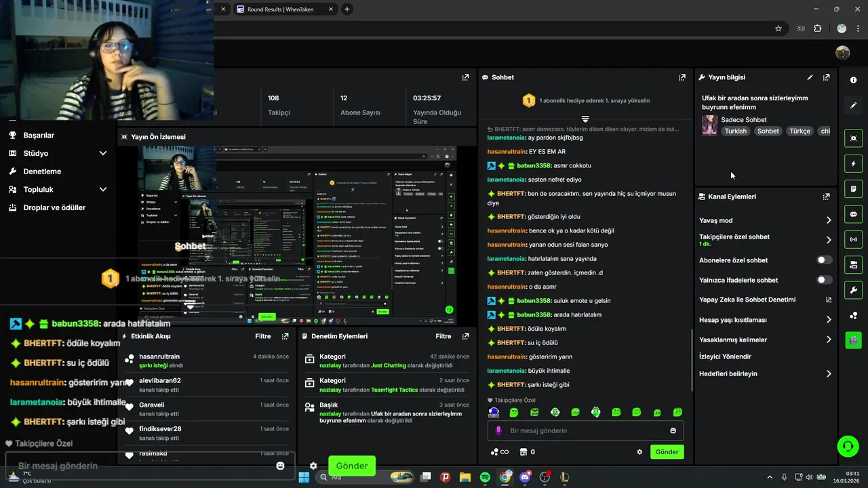The width and height of the screenshot is (868, 488).
Task: Expand the Topluluk menu chevron
Action: click(103, 190)
